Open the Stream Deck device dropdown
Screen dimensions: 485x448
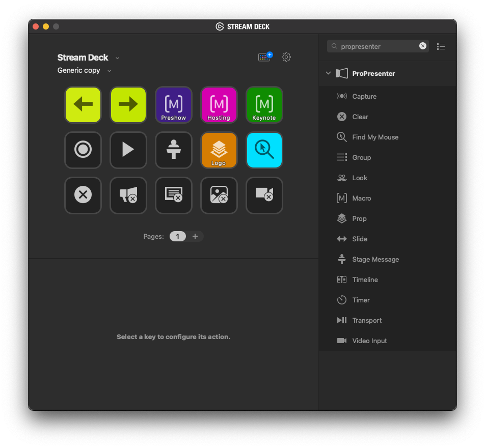pyautogui.click(x=88, y=58)
